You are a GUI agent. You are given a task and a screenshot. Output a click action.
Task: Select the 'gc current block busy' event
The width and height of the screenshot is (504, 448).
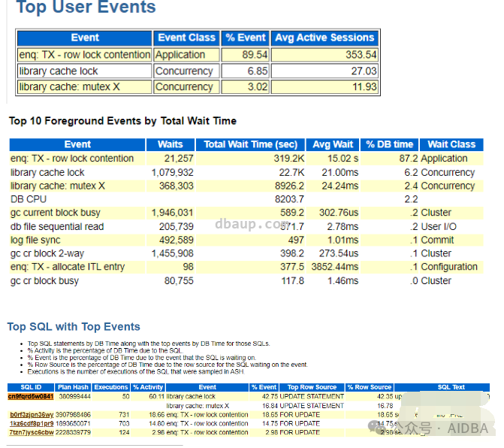(x=55, y=213)
